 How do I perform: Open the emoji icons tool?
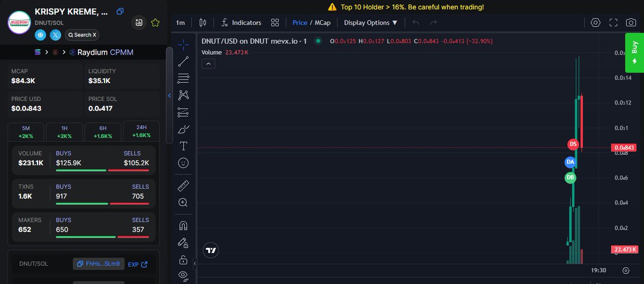pos(183,162)
